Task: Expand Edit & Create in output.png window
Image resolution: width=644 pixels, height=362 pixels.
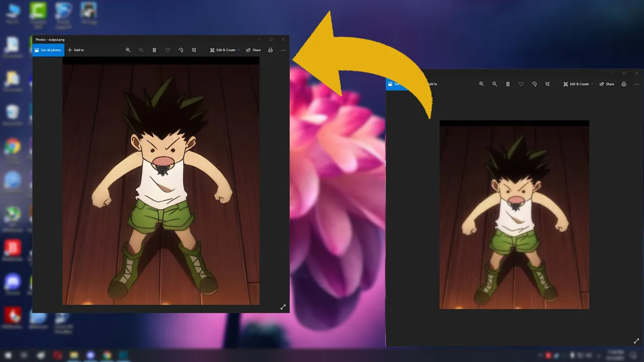Action: tap(224, 50)
